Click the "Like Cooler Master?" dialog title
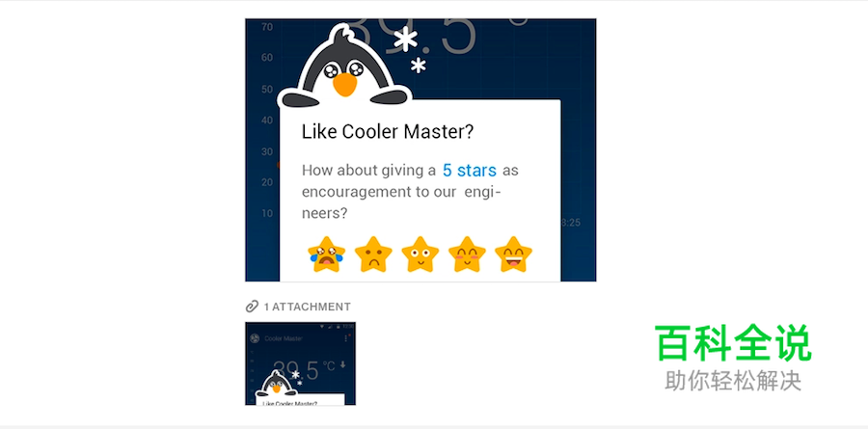868x429 pixels. (x=388, y=132)
